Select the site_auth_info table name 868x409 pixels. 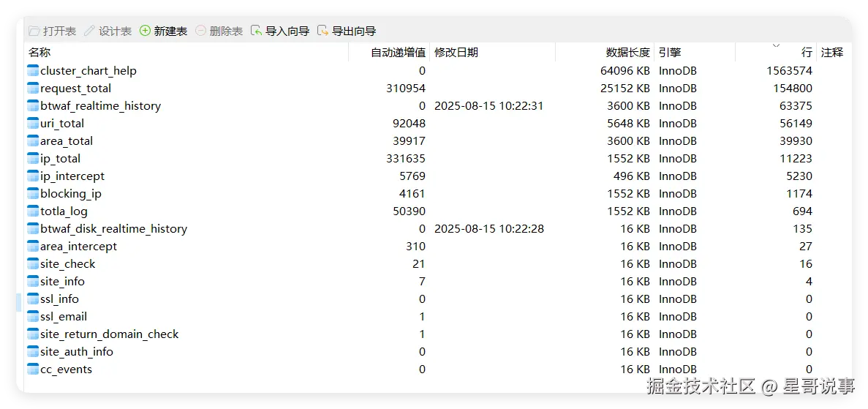tap(76, 352)
